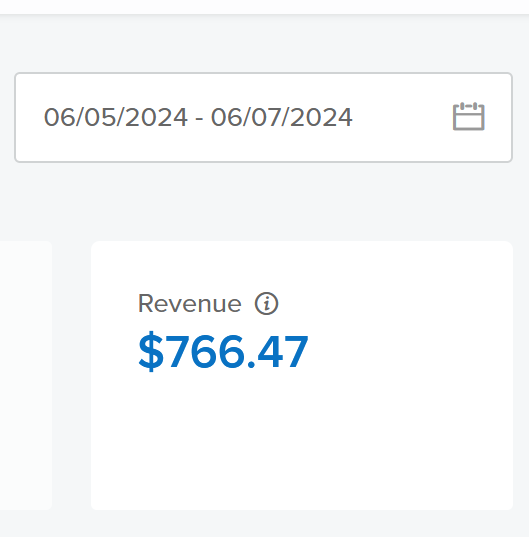Click gray background below the date field
The image size is (529, 537).
point(264,201)
